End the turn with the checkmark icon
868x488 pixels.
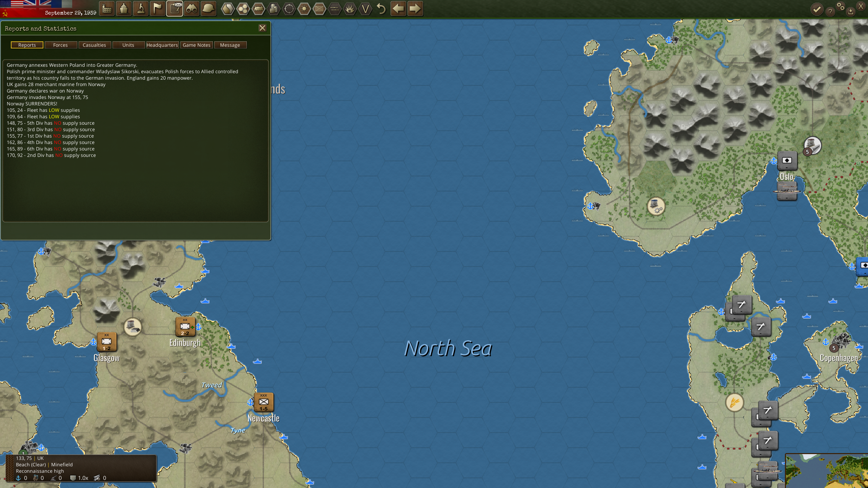[x=817, y=9]
